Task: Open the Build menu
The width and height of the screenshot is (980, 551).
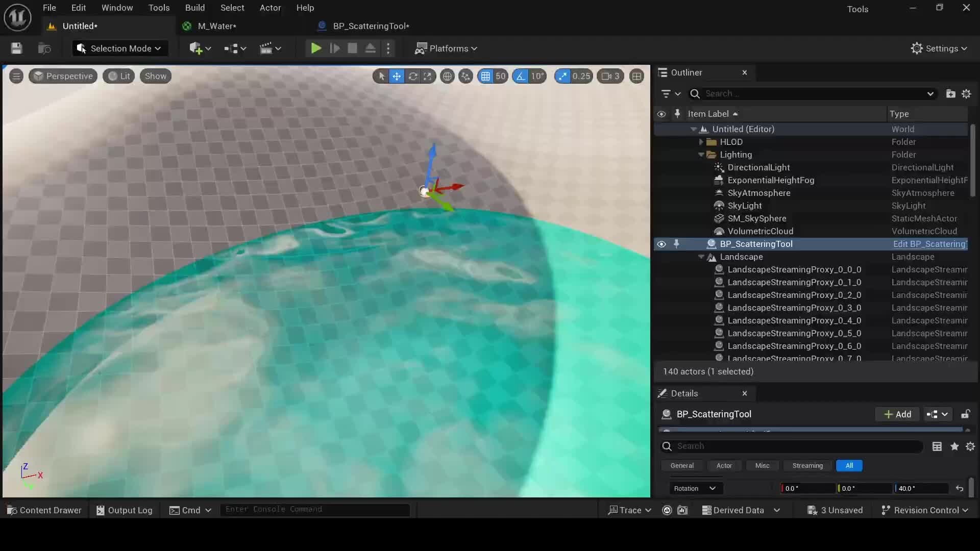Action: click(194, 7)
